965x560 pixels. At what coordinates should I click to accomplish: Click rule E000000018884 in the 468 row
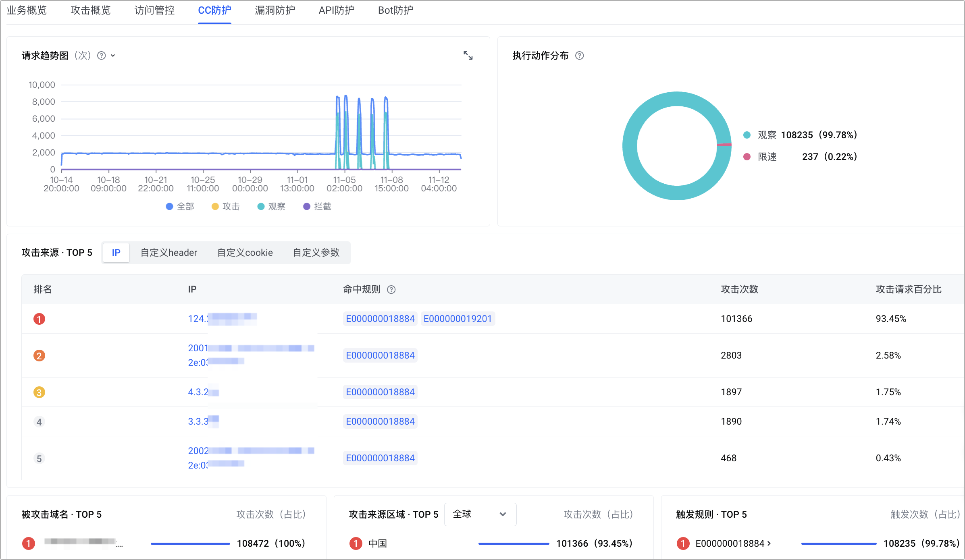click(x=380, y=458)
